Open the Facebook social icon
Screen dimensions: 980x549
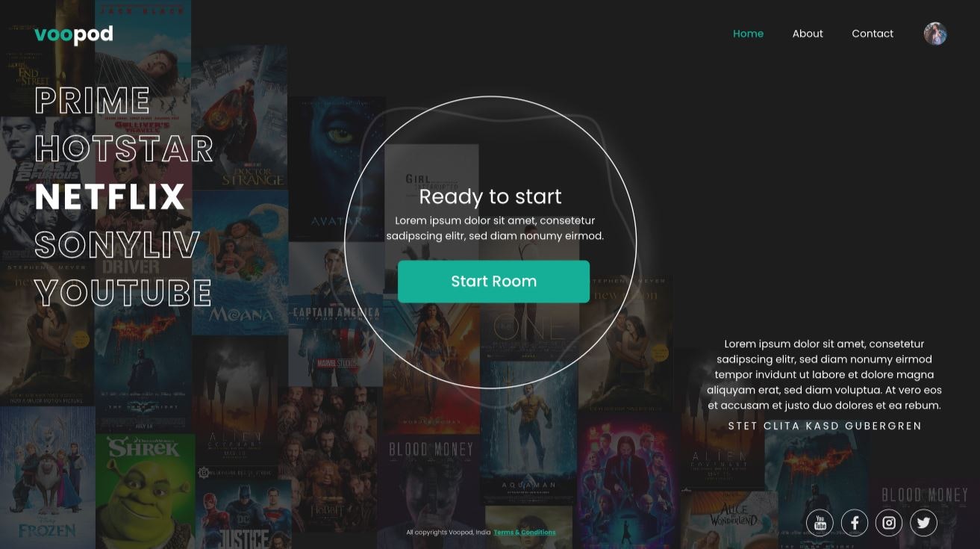pyautogui.click(x=855, y=523)
